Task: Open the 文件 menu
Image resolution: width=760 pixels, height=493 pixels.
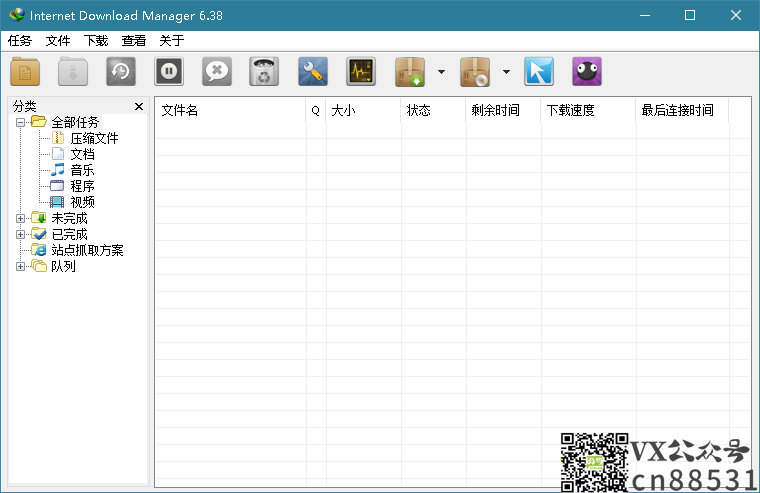Action: 58,41
